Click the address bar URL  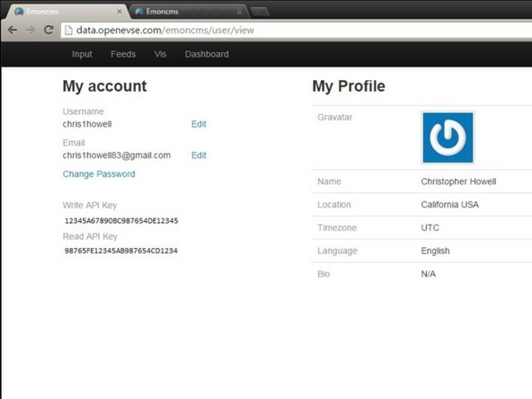(x=165, y=31)
